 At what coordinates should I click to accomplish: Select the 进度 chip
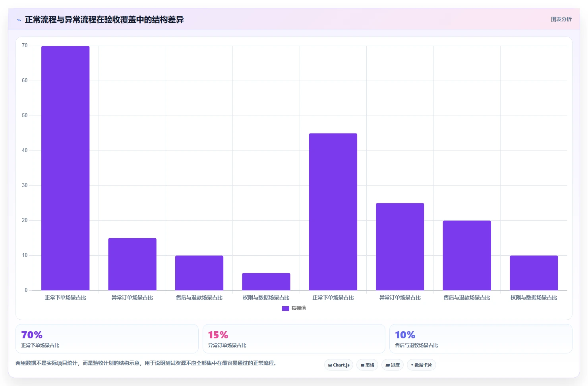(393, 365)
